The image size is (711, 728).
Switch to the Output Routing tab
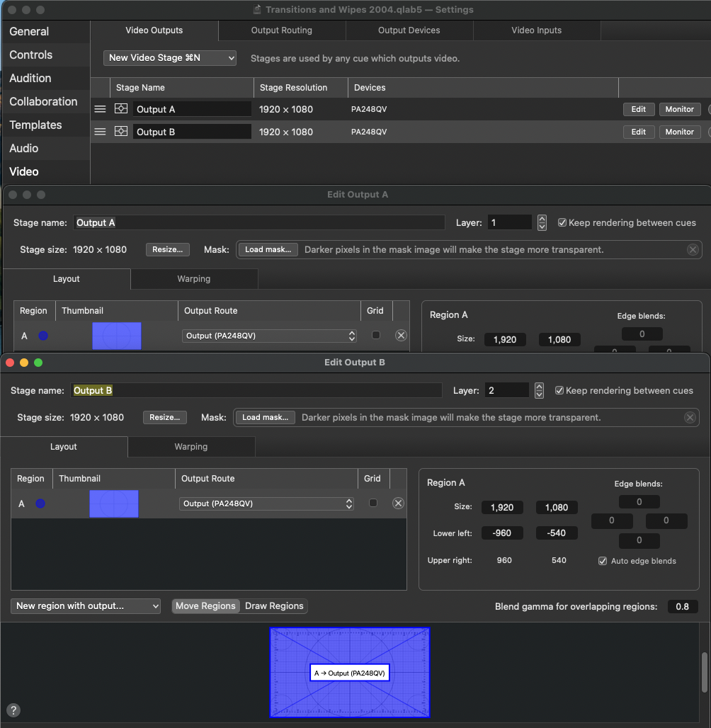click(281, 30)
